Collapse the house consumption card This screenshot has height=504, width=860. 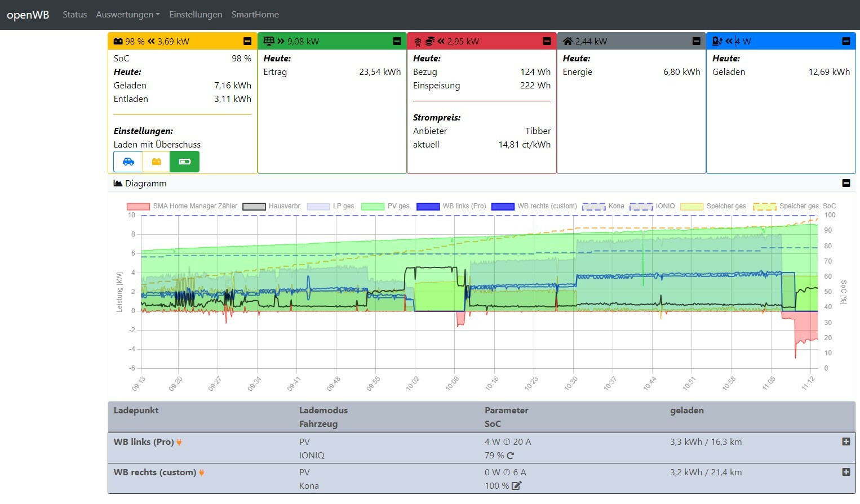click(x=696, y=41)
